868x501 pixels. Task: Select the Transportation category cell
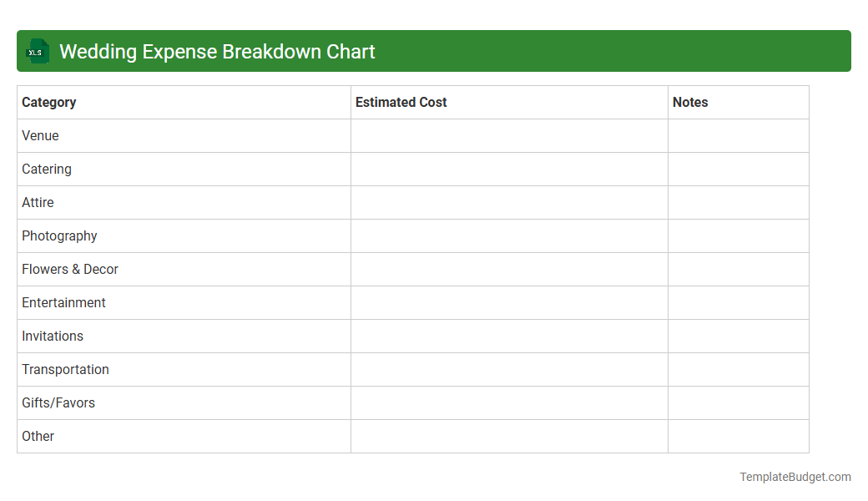pyautogui.click(x=65, y=369)
